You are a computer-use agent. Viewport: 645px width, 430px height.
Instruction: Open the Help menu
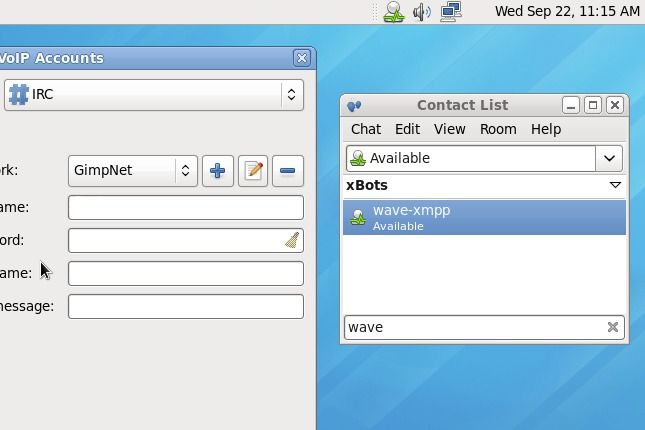(x=545, y=129)
